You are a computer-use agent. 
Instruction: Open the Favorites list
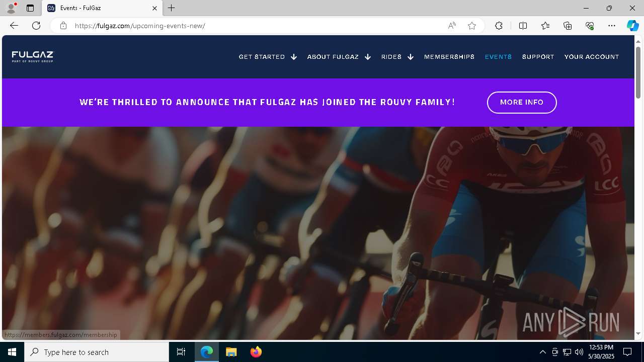click(545, 26)
